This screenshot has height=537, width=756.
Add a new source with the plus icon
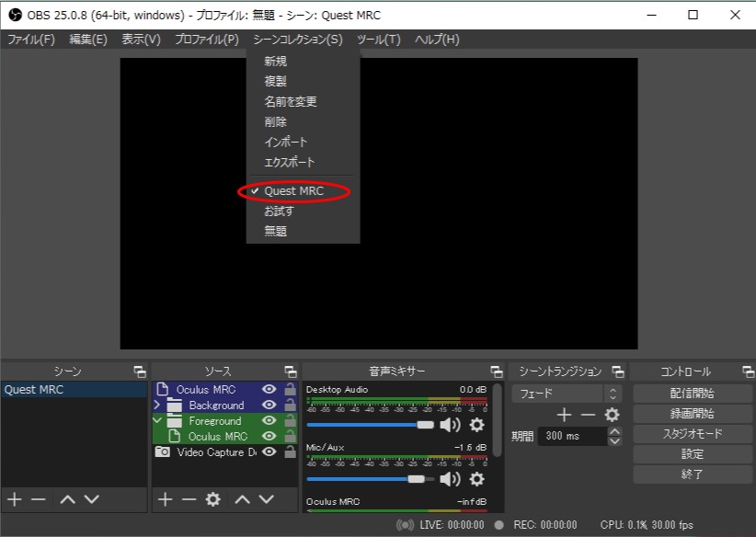[x=164, y=500]
